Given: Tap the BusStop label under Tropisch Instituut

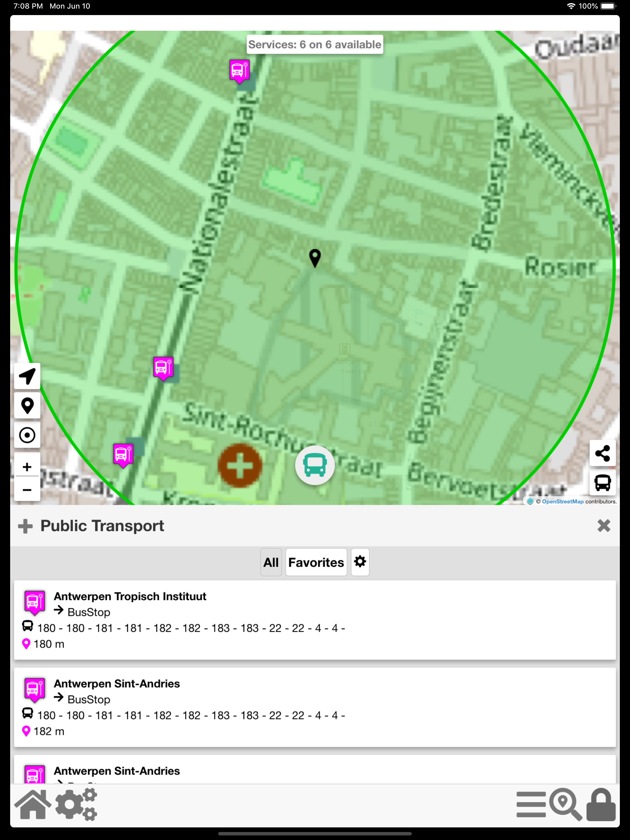Looking at the screenshot, I should click(x=89, y=612).
